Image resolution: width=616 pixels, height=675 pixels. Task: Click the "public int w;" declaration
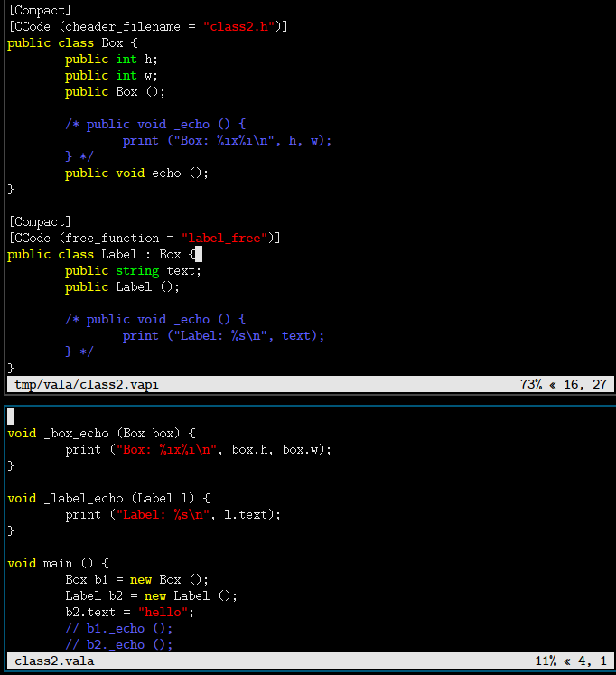pos(111,76)
